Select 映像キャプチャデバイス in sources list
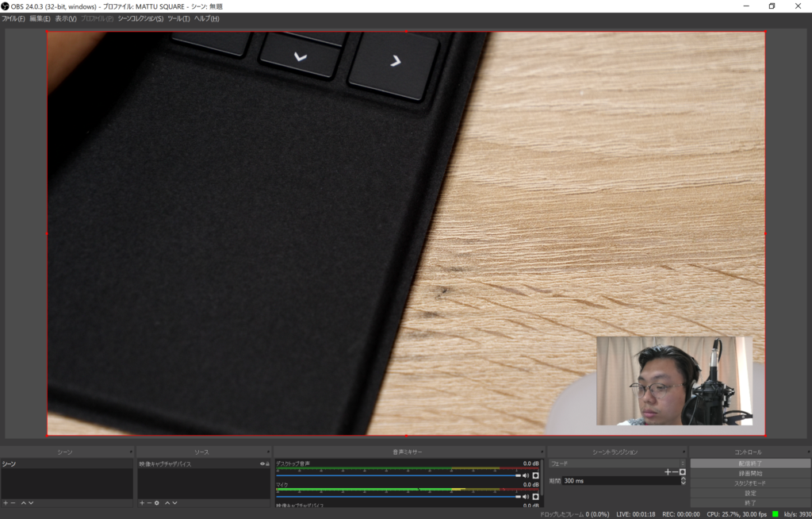This screenshot has width=812, height=519. [204, 464]
